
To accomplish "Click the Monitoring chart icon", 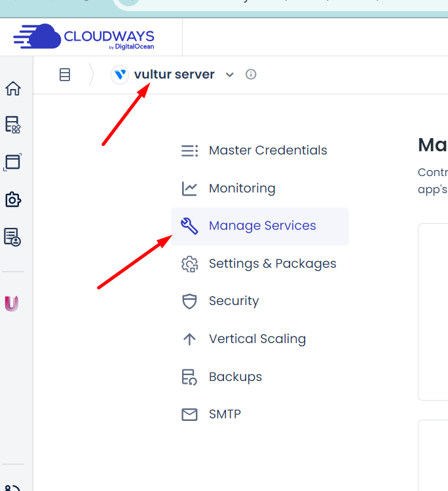I will click(x=189, y=189).
